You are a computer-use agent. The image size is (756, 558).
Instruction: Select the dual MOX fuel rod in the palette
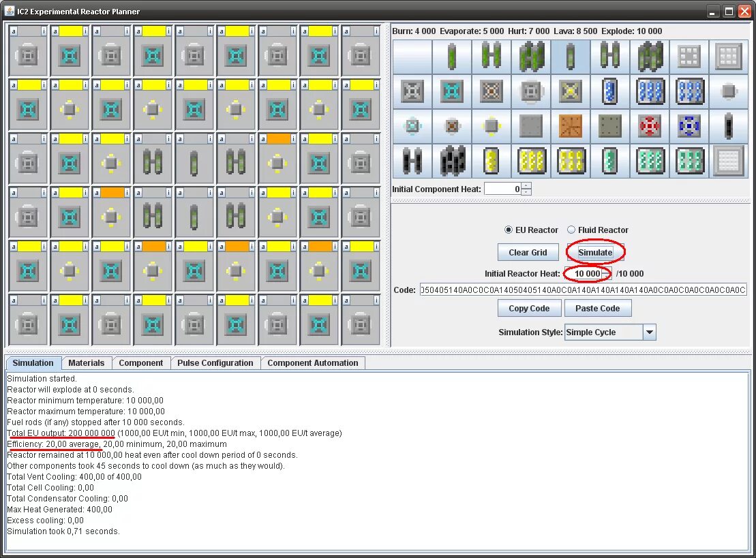tap(610, 57)
